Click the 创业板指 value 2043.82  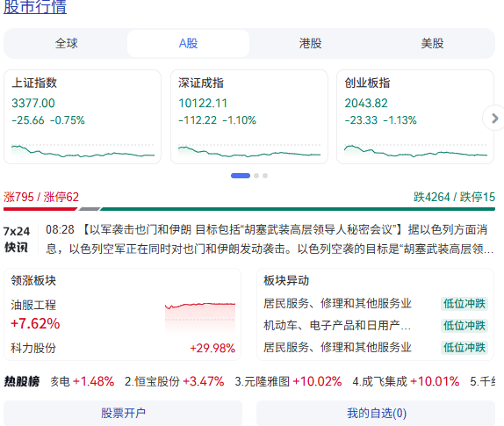pos(366,103)
